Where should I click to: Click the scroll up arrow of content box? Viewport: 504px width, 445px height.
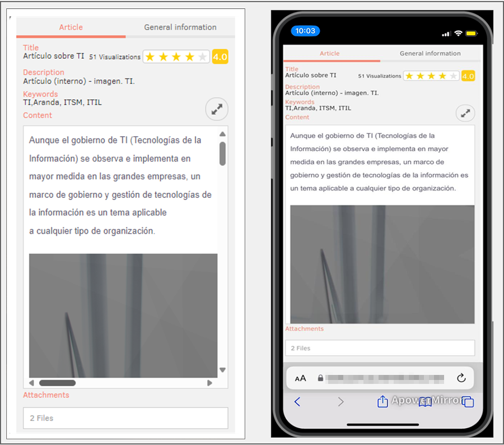[x=222, y=134]
